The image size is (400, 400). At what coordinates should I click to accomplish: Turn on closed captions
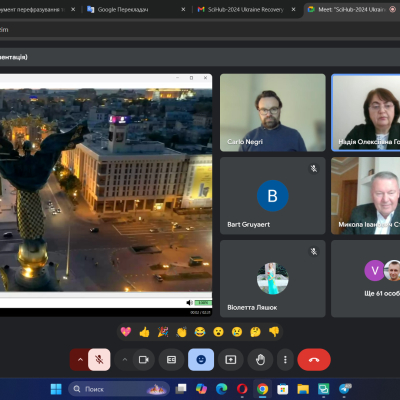(171, 360)
